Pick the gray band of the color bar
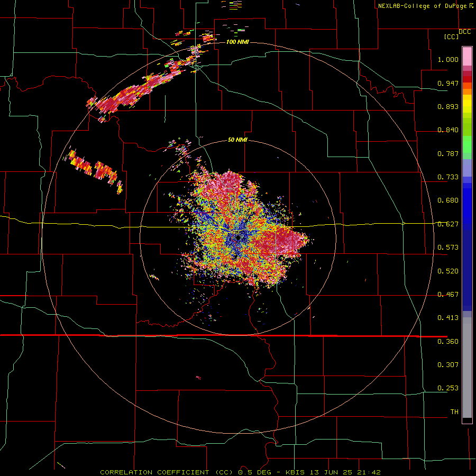Image resolution: width=476 pixels, height=476 pixels. (x=467, y=368)
